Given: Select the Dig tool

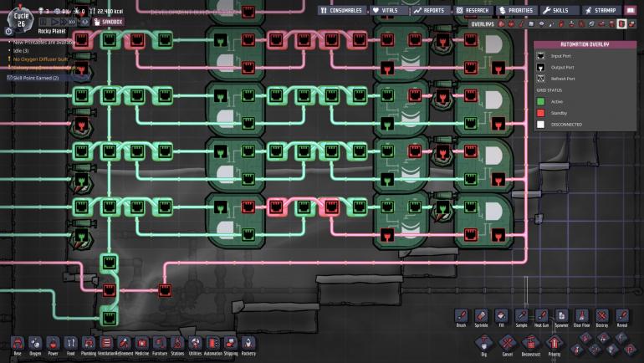Looking at the screenshot, I should [x=483, y=345].
